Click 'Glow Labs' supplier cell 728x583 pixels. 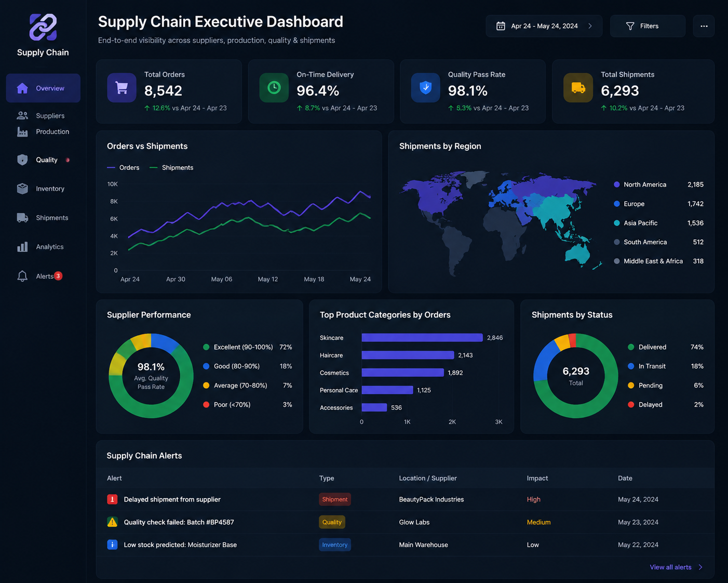point(414,522)
